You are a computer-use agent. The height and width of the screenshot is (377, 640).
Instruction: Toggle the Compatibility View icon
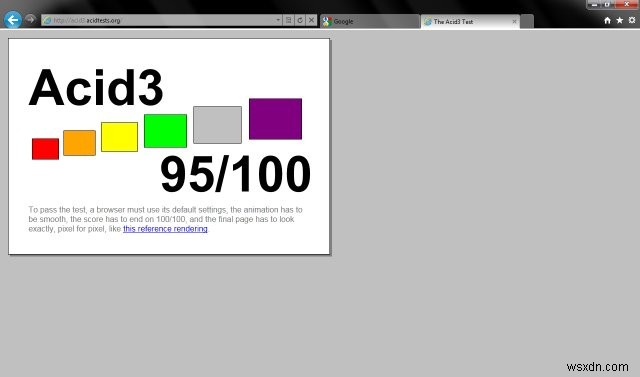(x=288, y=20)
